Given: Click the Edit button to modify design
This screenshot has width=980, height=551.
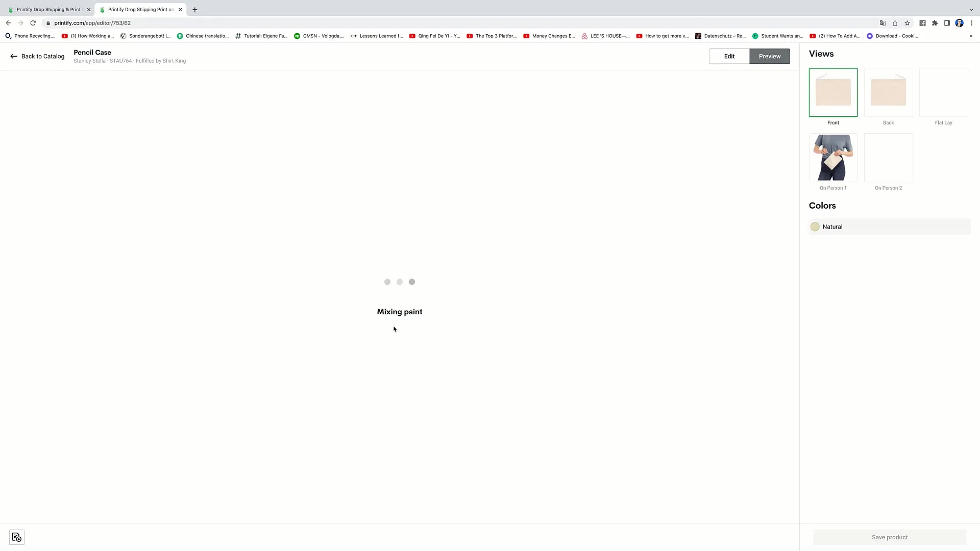Looking at the screenshot, I should 729,56.
